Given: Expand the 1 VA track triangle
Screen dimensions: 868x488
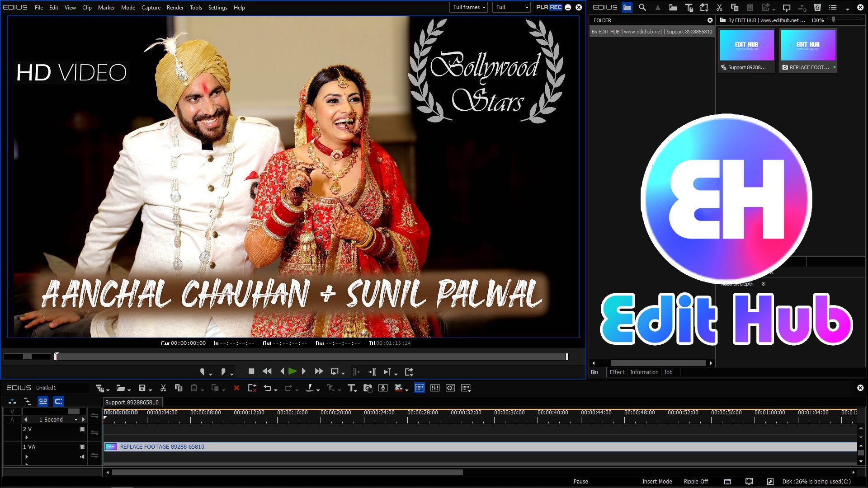Looking at the screenshot, I should [27, 457].
